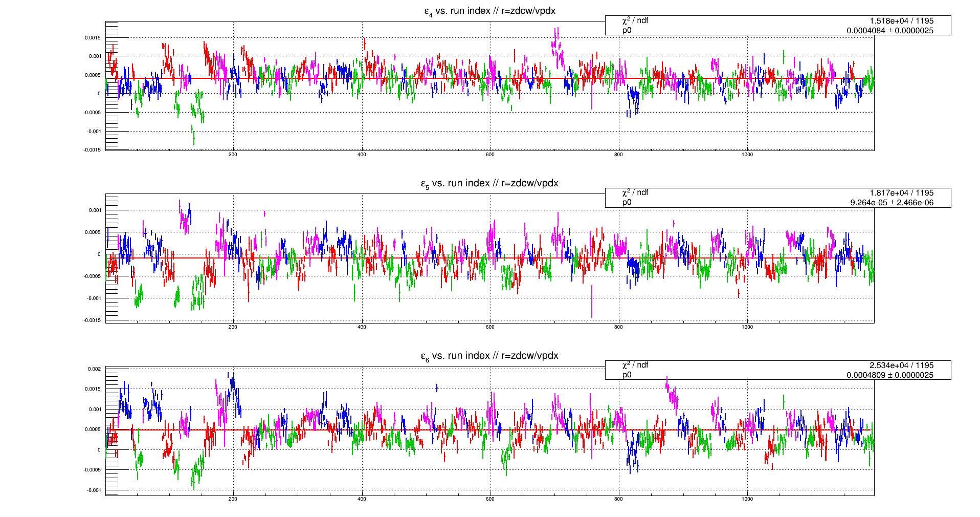Click the p0 label in ε4 stats box
The image size is (980, 517).
point(627,31)
